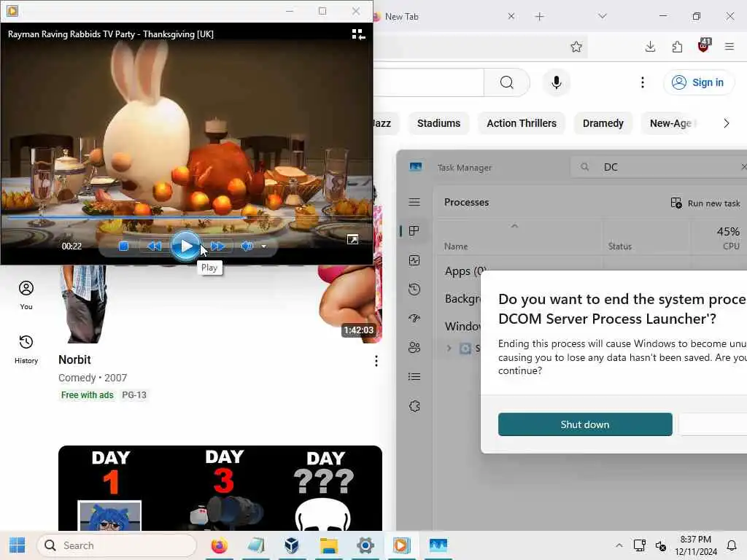This screenshot has width=747, height=560.
Task: Click the YouTube search magnifier button
Action: 507,82
